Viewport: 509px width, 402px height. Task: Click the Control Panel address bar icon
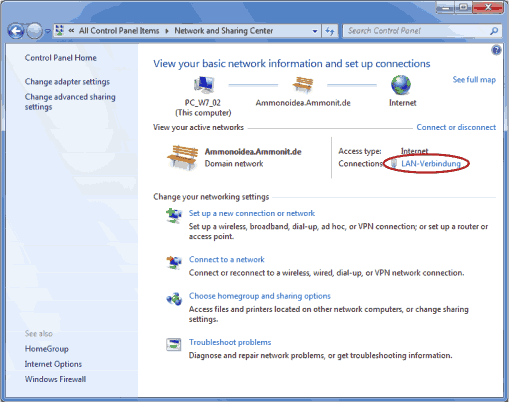60,30
